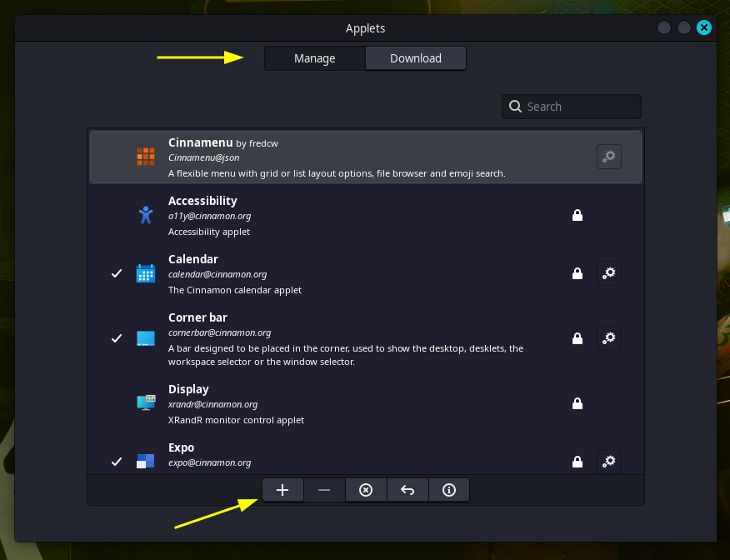The image size is (730, 560).
Task: Click the Cinnamenu orange grid icon
Action: (x=146, y=156)
